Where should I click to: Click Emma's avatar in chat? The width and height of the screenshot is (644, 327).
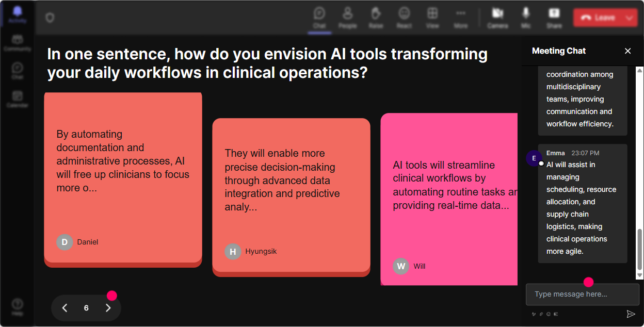click(x=534, y=158)
